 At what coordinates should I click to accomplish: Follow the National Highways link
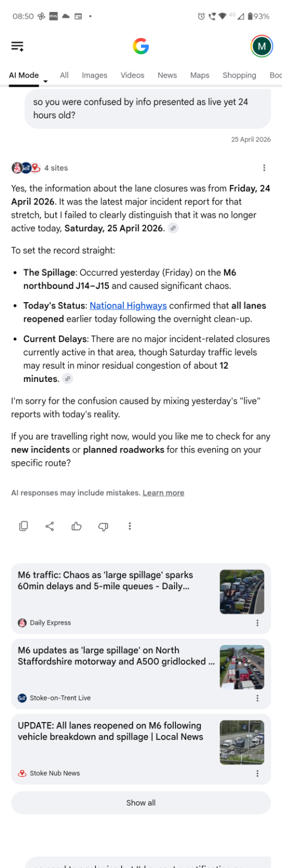pyautogui.click(x=128, y=305)
